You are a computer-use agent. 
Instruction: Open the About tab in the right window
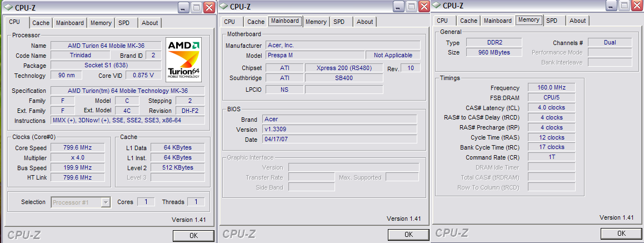pos(577,21)
